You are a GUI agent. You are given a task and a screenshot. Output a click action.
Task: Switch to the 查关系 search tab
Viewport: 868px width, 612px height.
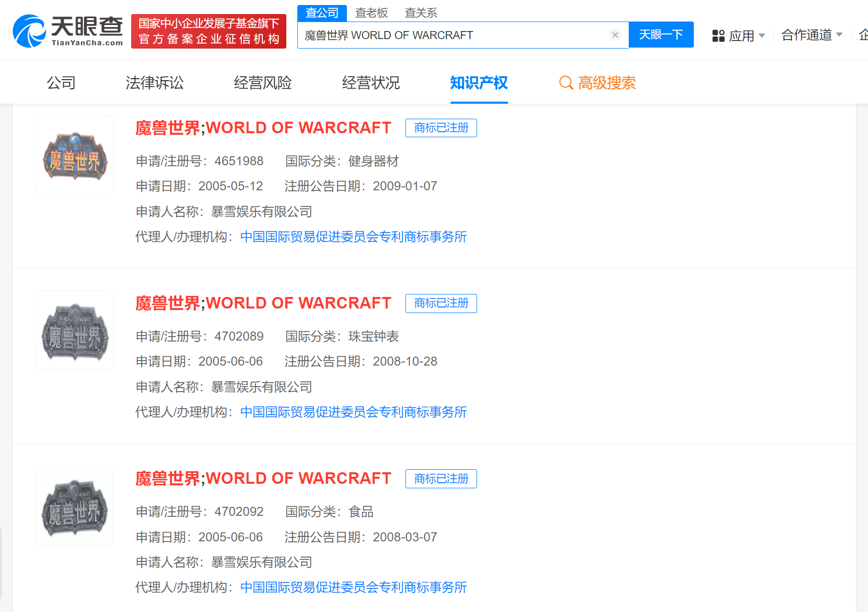(421, 13)
